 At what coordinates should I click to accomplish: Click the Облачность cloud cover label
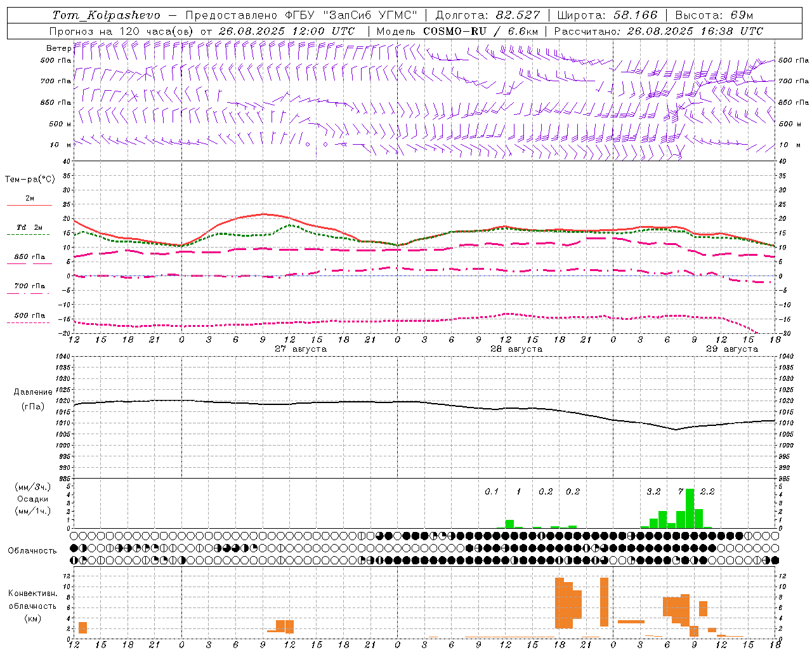pos(32,551)
